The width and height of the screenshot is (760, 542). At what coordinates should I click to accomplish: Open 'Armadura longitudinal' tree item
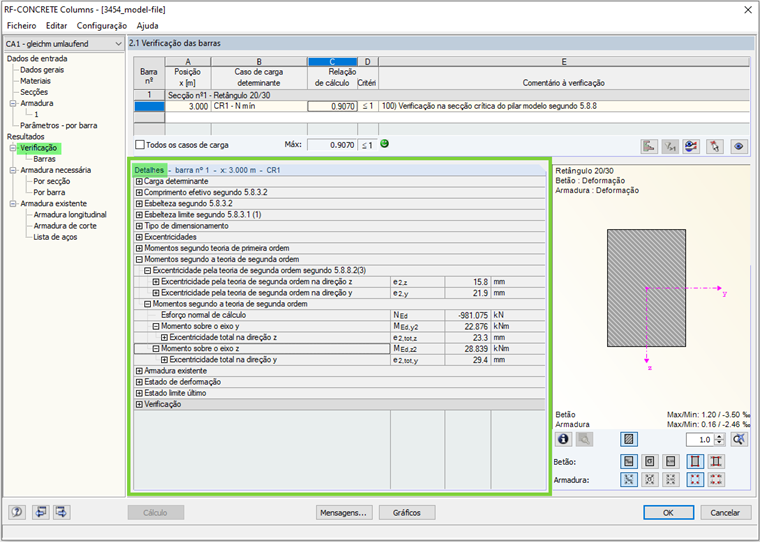[70, 215]
